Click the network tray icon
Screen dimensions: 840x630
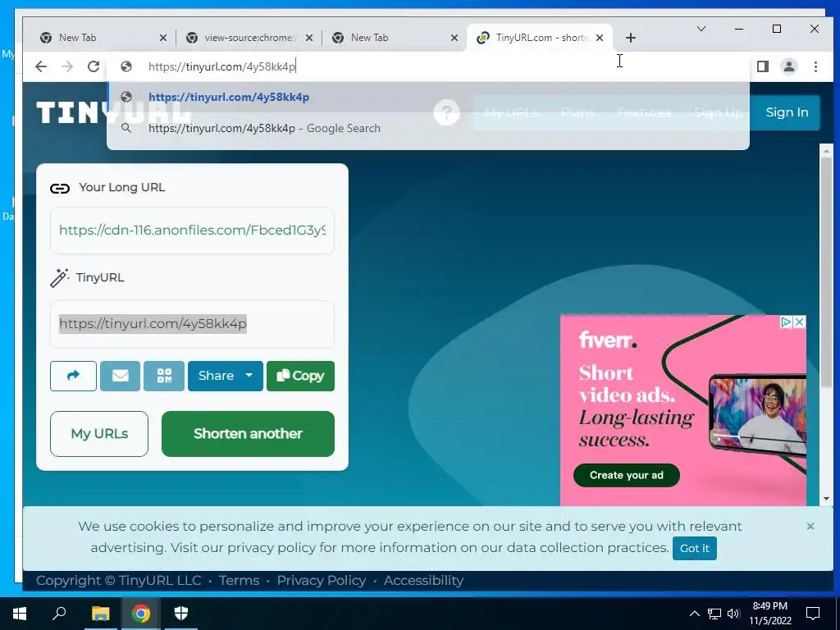(714, 614)
